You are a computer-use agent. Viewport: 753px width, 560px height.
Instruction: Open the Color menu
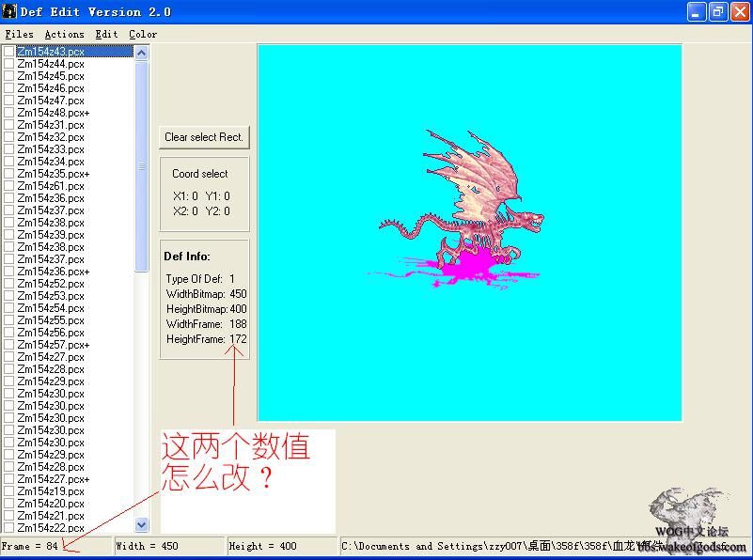tap(143, 34)
